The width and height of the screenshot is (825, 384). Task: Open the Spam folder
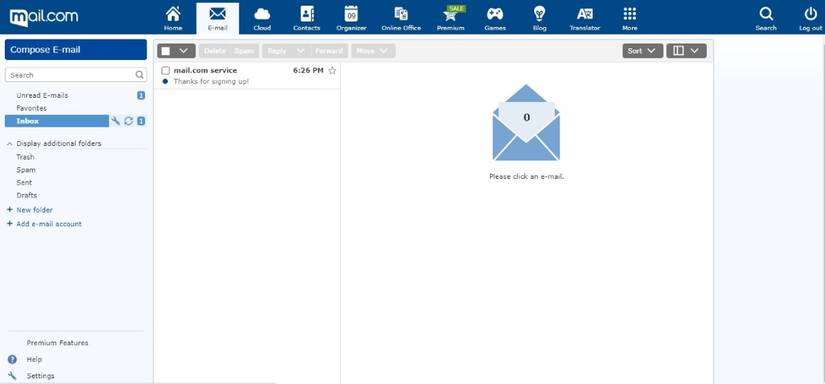tap(26, 170)
